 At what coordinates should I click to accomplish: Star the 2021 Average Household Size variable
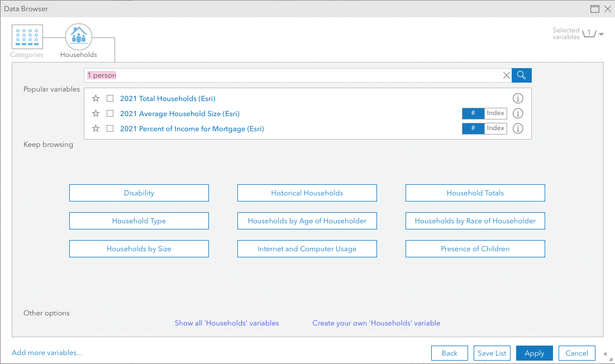click(x=96, y=114)
